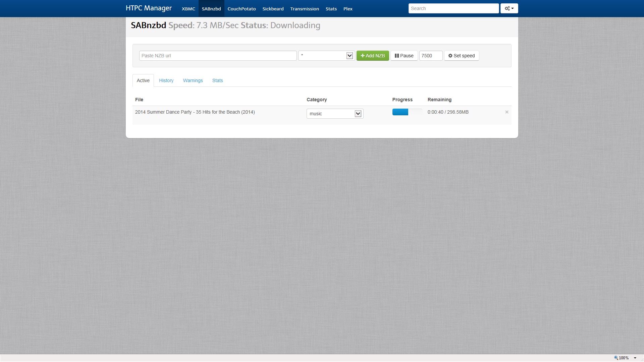Image resolution: width=644 pixels, height=362 pixels.
Task: Open the Plex navigation item
Action: pos(348,9)
